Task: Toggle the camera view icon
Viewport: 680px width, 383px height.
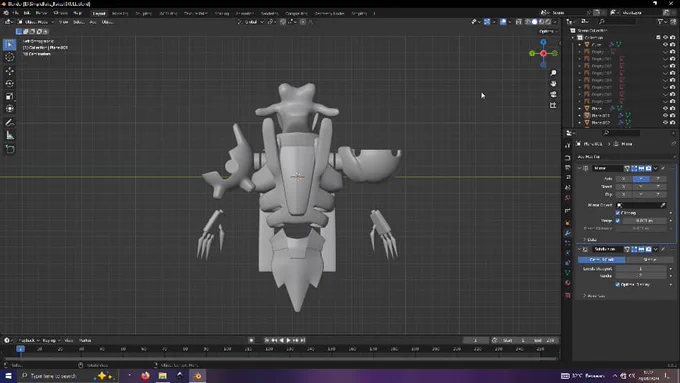Action: (x=553, y=94)
